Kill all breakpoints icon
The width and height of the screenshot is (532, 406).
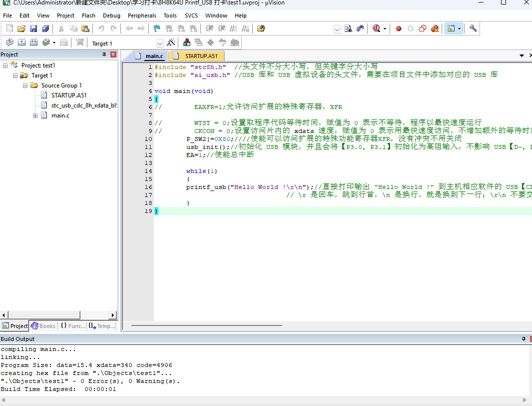[435, 28]
